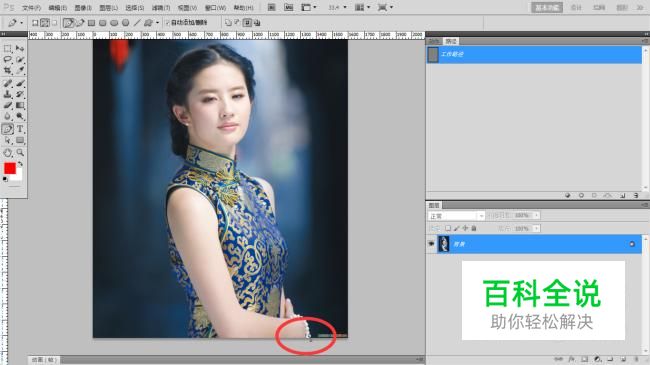Screen dimensions: 650x365
Task: Toggle lock position
Action: [466, 228]
